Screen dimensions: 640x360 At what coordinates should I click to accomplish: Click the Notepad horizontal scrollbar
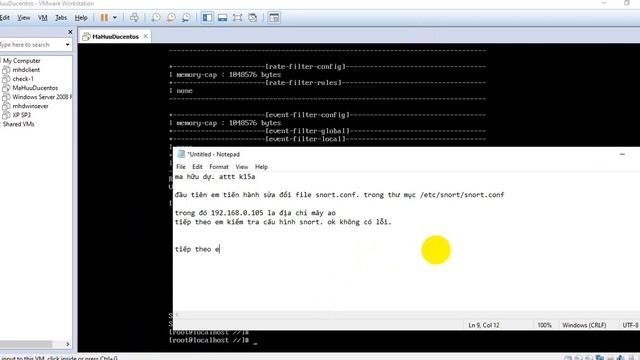coord(406,315)
